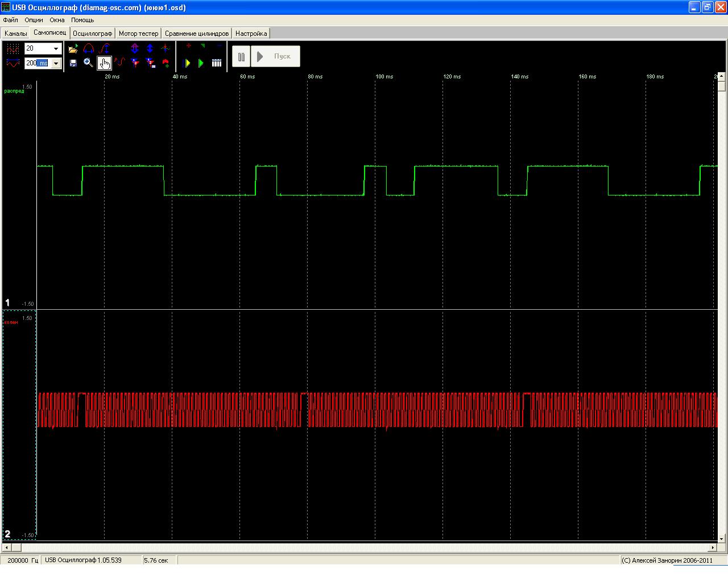728x582 pixels.
Task: Switch to the Каналы tab
Action: (15, 34)
